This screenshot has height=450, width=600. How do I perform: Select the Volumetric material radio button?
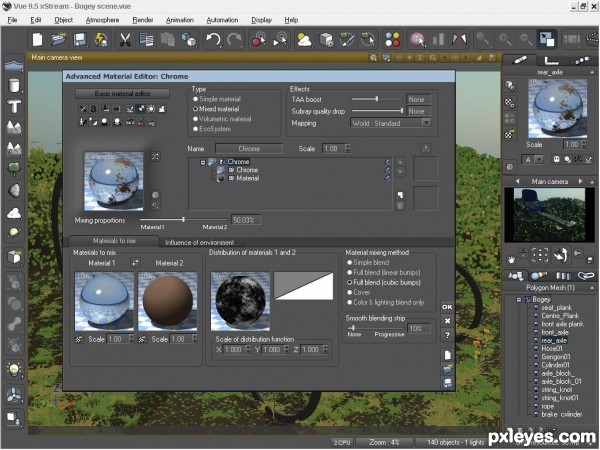(195, 119)
